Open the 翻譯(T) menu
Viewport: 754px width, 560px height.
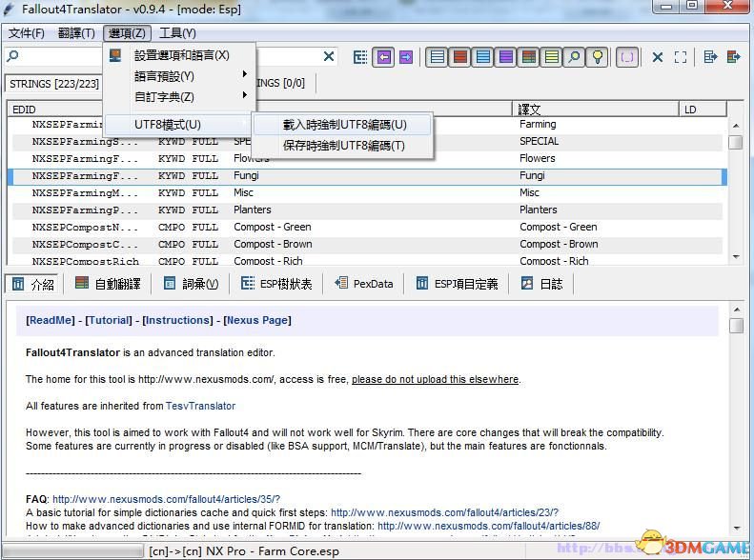click(76, 33)
